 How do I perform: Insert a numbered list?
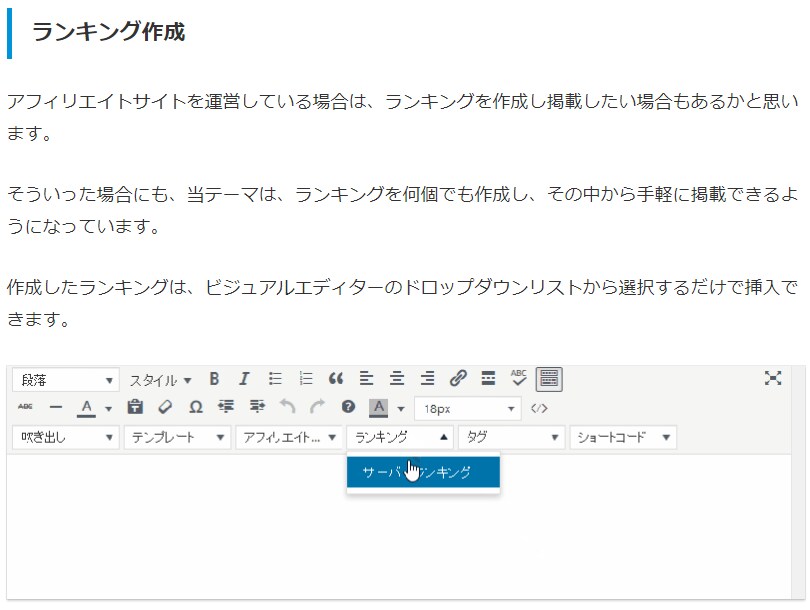306,379
